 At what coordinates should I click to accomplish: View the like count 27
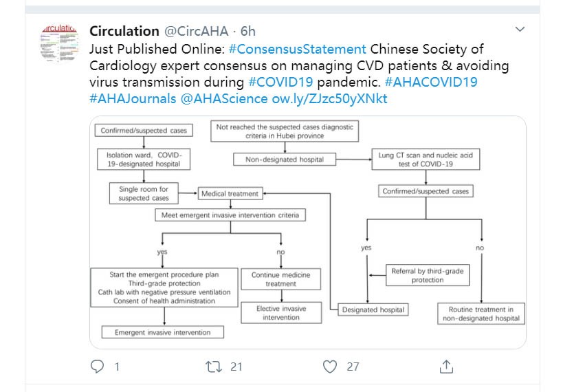tap(353, 367)
